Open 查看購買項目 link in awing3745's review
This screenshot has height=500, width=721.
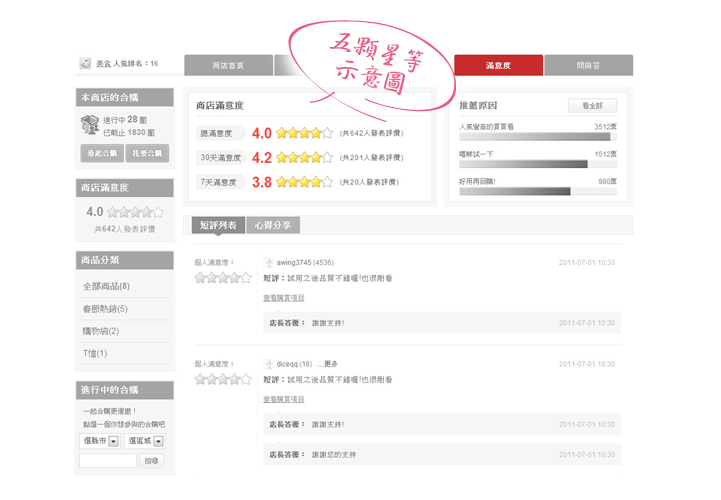tap(284, 298)
